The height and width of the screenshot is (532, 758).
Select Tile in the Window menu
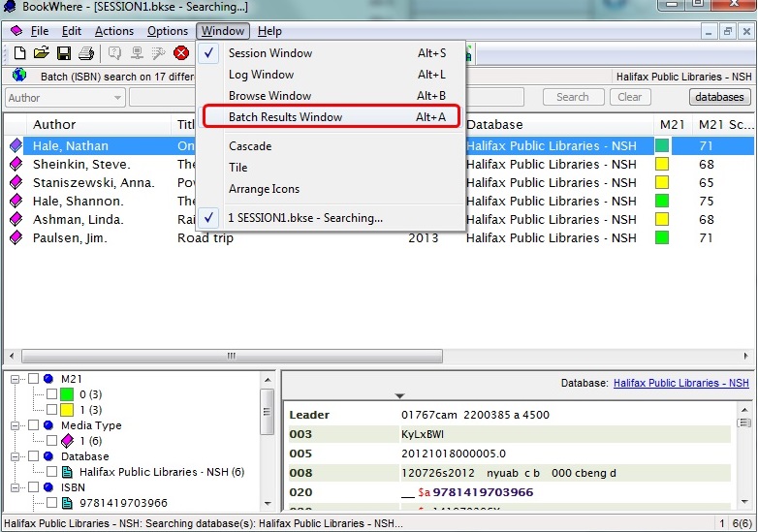click(x=332, y=168)
